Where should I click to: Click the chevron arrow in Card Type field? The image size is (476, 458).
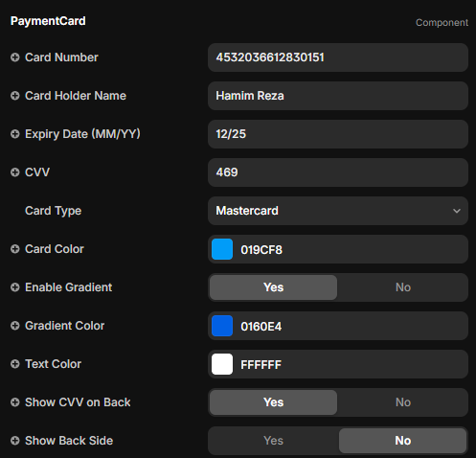(x=457, y=211)
